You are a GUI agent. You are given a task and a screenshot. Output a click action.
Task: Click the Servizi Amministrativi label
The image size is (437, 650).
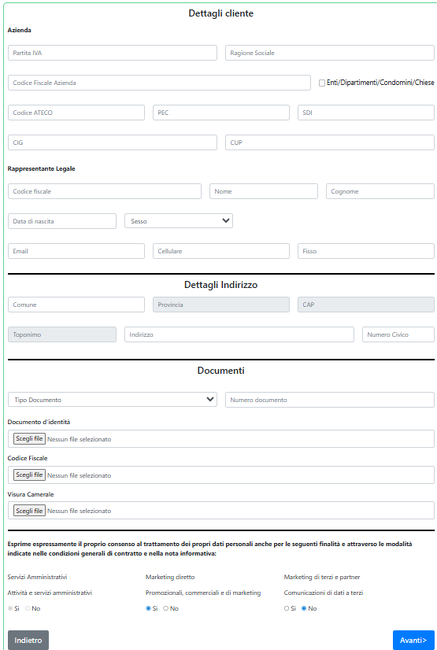tap(37, 577)
